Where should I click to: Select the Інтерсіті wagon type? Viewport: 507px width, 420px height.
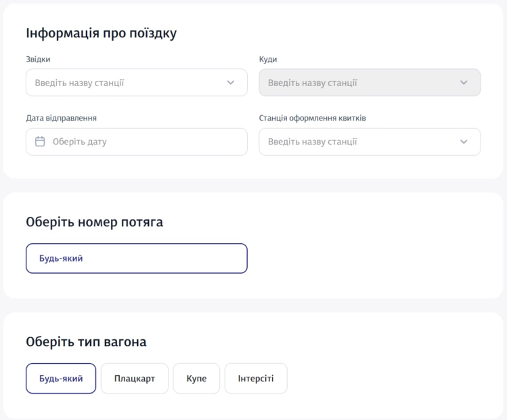point(256,379)
